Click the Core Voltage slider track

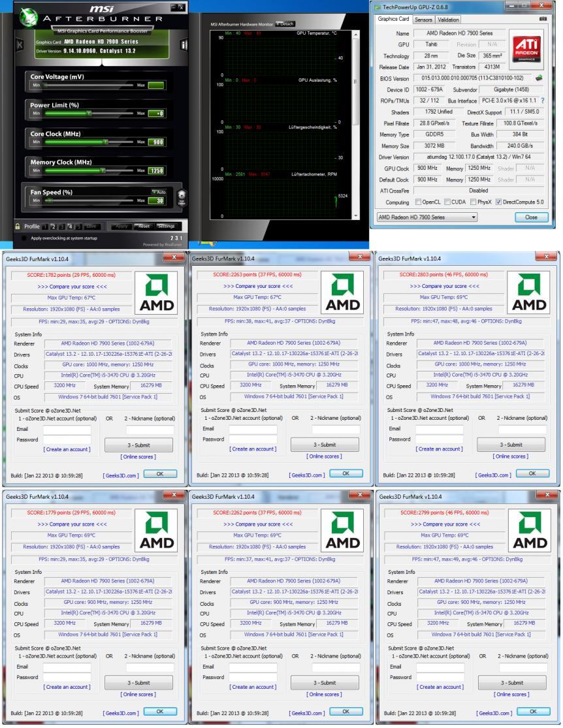coord(88,86)
